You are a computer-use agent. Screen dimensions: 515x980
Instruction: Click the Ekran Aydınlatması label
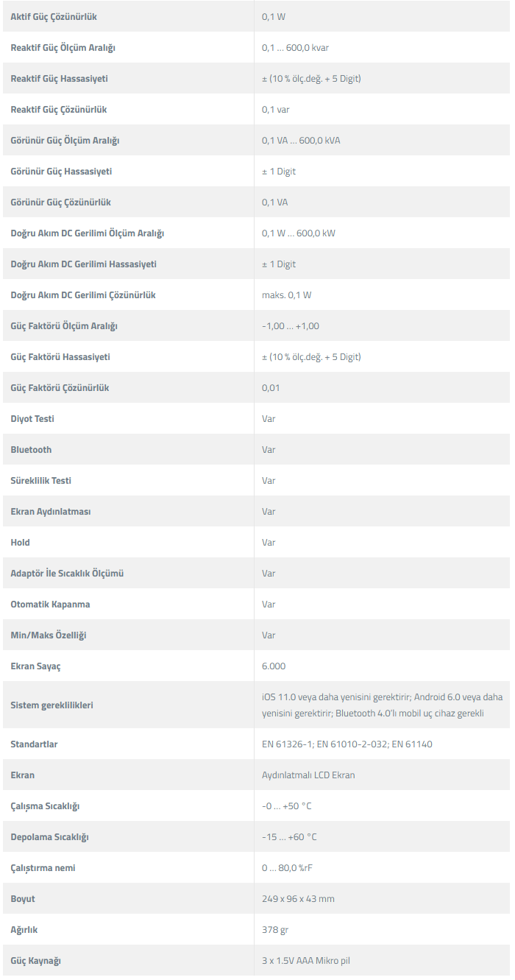tap(51, 512)
